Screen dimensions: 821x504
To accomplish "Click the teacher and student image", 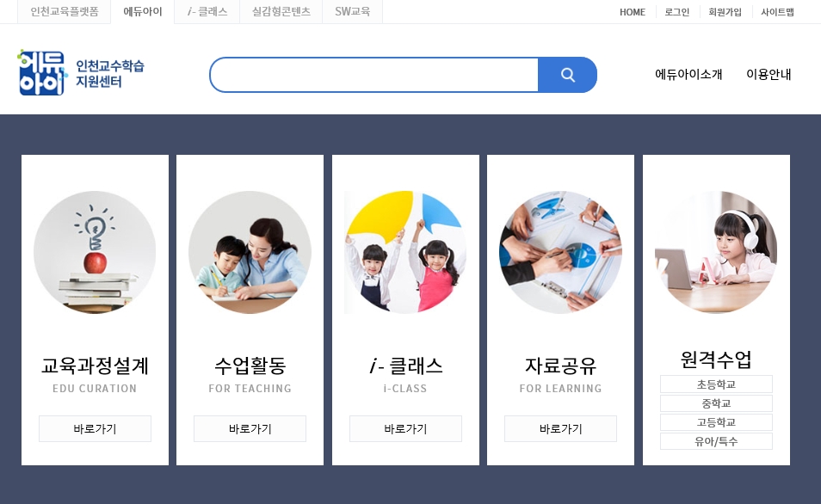I will 250,252.
